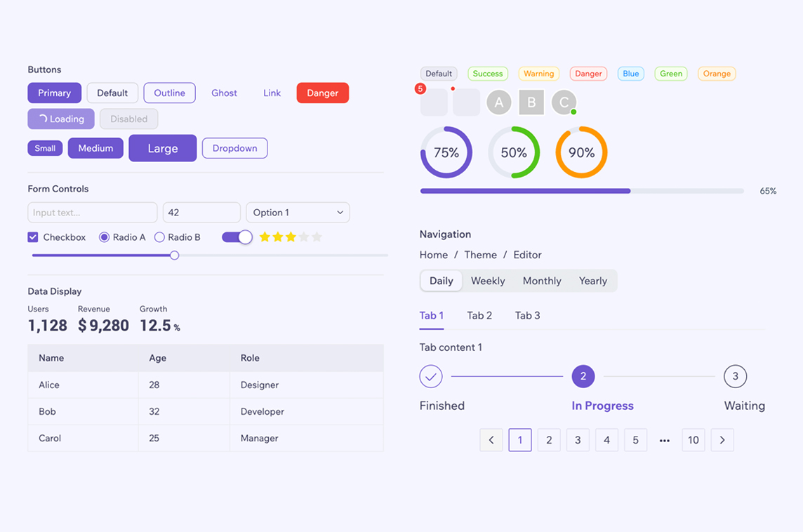Select the Radio B option
The width and height of the screenshot is (803, 532).
pyautogui.click(x=159, y=237)
